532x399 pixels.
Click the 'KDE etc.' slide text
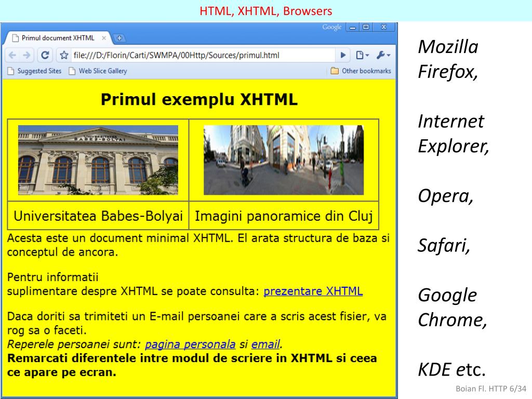(x=451, y=369)
